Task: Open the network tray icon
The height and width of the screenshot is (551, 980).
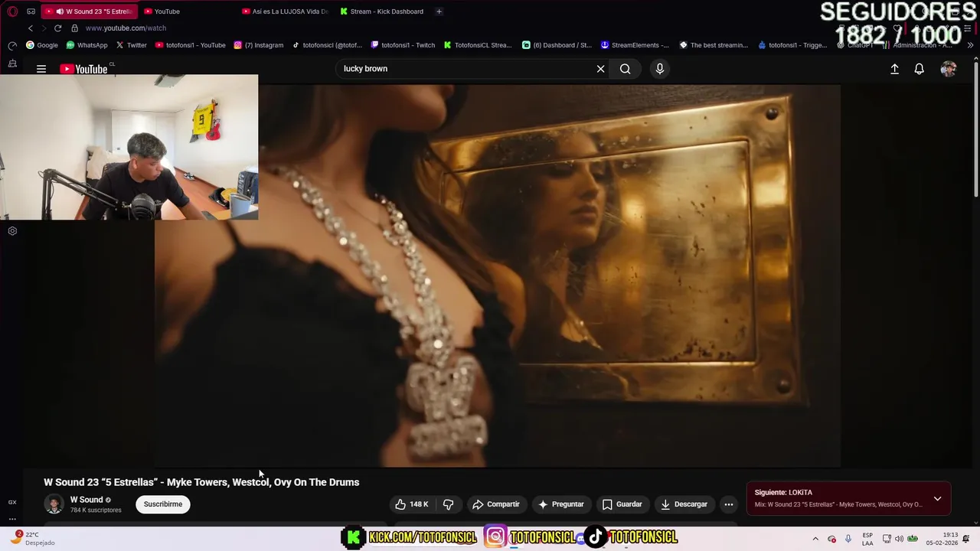Action: [x=887, y=539]
